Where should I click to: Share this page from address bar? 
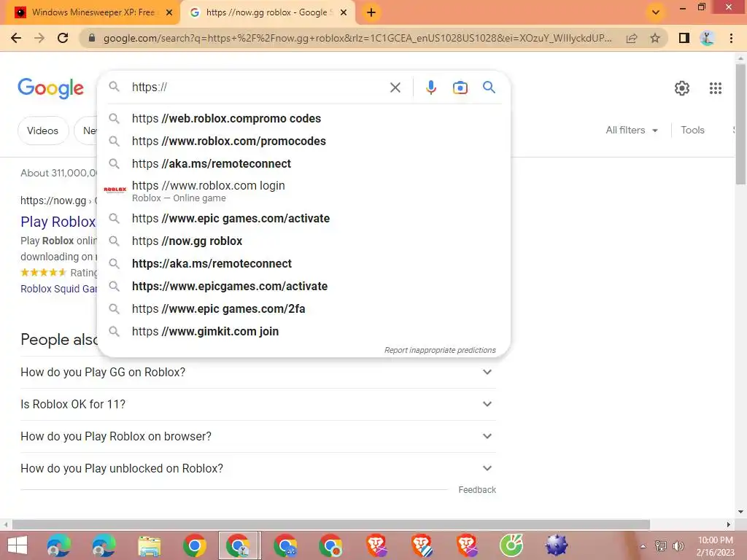[632, 38]
